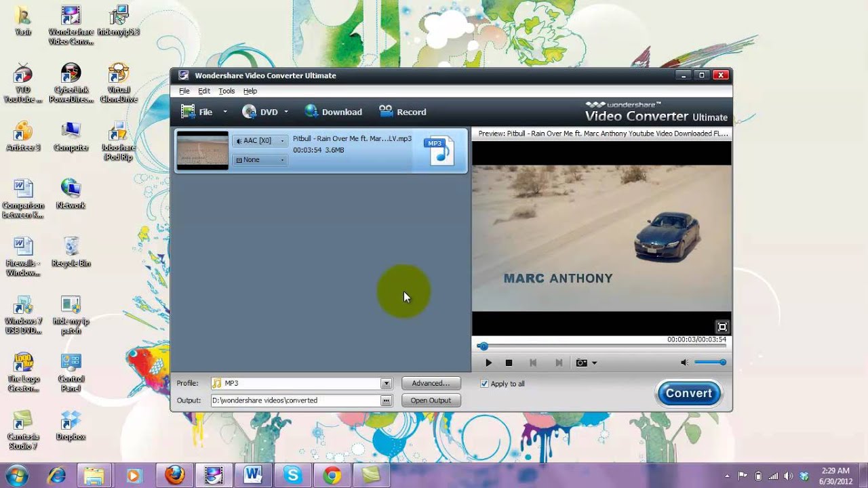The width and height of the screenshot is (868, 488).
Task: Expand the DVD dropdown arrow
Action: tap(286, 112)
